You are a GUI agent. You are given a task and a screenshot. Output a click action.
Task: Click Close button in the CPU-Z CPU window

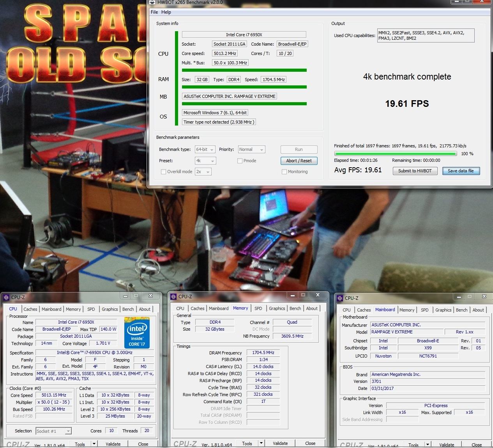(x=143, y=444)
